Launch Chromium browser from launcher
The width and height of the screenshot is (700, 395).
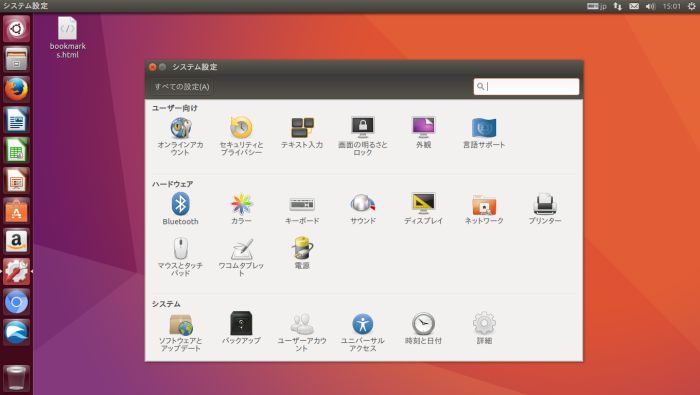click(x=17, y=302)
